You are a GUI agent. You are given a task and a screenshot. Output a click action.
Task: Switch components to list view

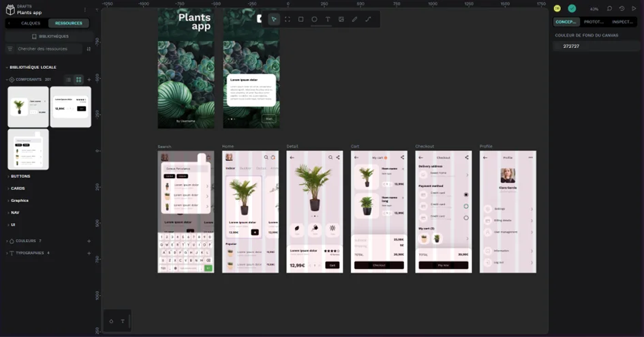68,80
